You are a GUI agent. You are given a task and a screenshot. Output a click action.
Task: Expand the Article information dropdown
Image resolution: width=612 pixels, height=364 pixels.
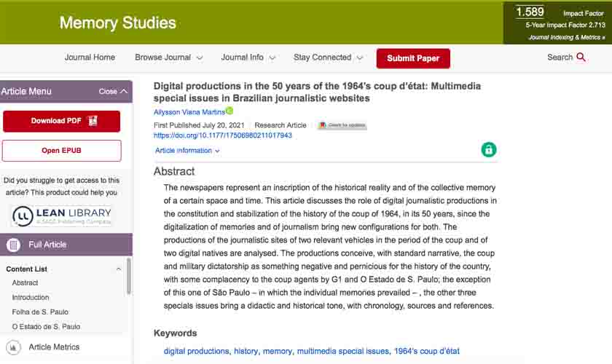[187, 151]
